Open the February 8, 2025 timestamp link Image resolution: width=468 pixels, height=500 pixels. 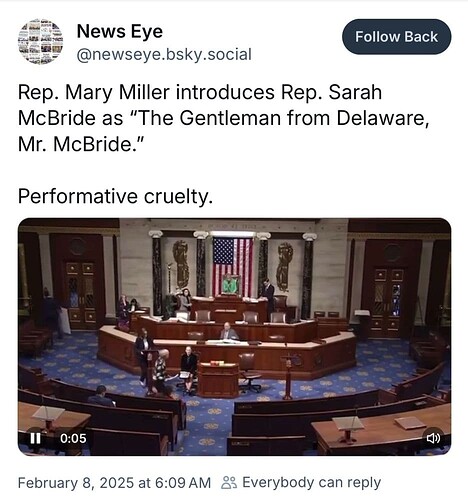click(114, 483)
